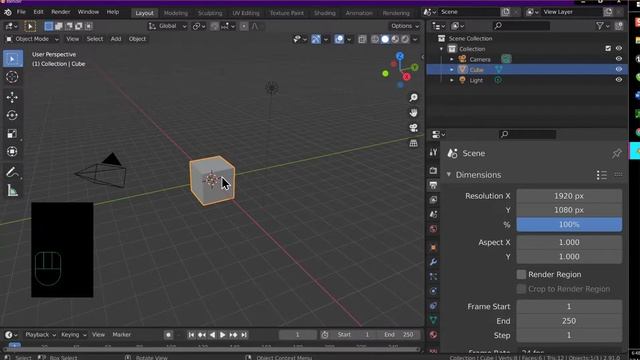640x360 pixels.
Task: Open the viewport Add menu
Action: (x=116, y=39)
